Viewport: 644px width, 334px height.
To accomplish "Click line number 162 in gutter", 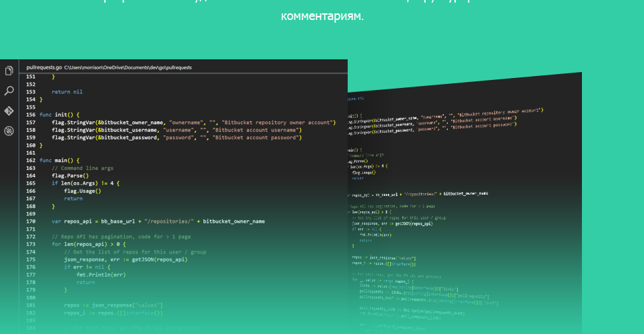I will tap(31, 161).
